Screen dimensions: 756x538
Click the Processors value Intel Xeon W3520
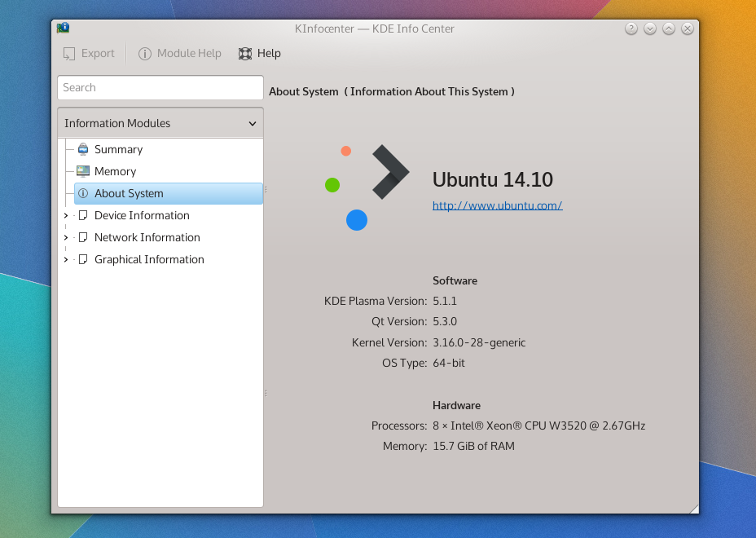pyautogui.click(x=538, y=426)
